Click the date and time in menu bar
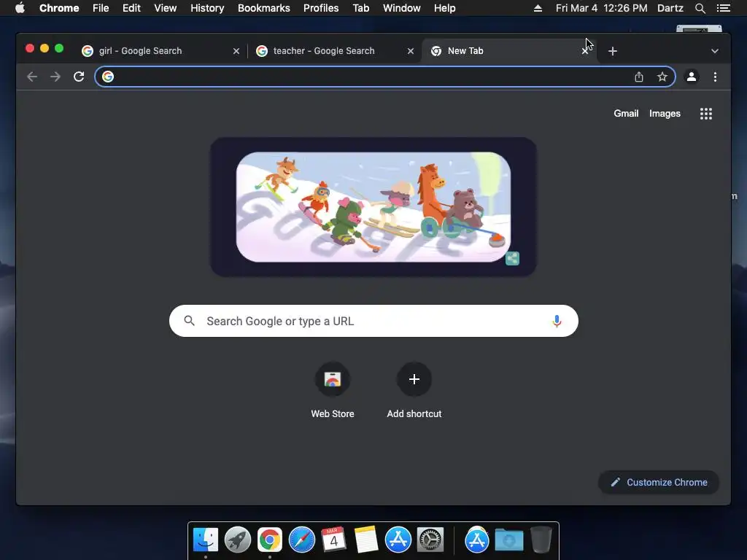Image resolution: width=747 pixels, height=560 pixels. [602, 8]
